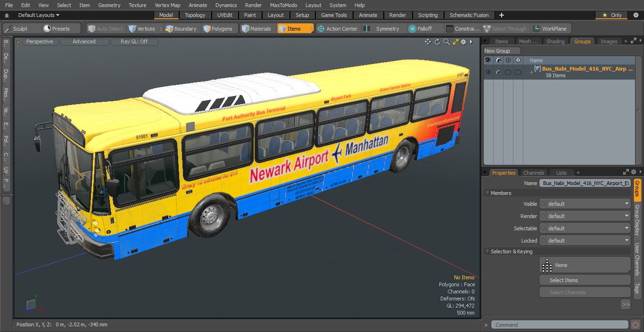The width and height of the screenshot is (644, 332).
Task: Switch to the Topology layout tab
Action: [195, 15]
